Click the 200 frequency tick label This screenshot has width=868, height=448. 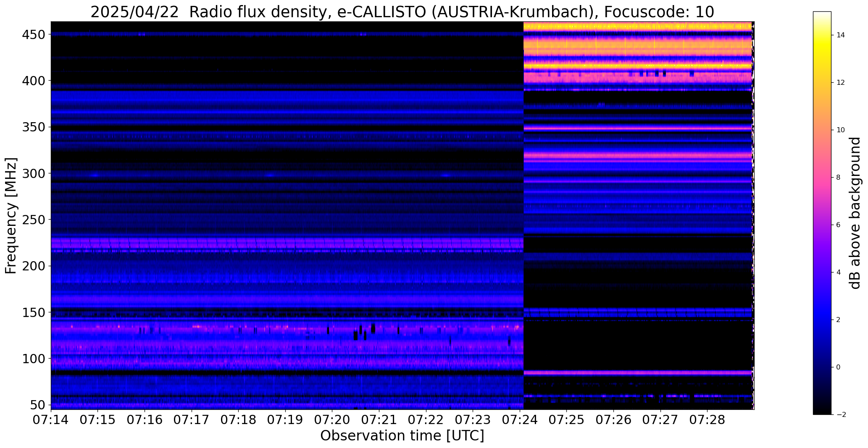(33, 266)
